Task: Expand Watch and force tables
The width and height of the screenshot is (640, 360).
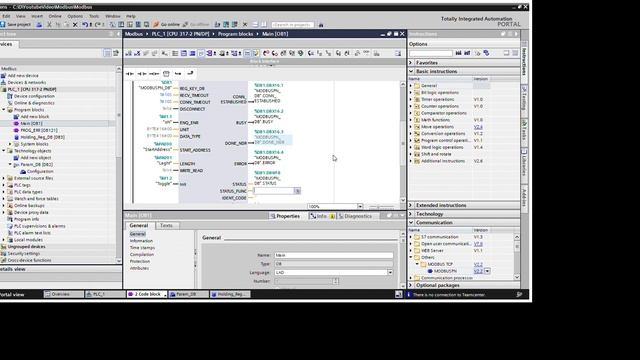Action: 4,199
